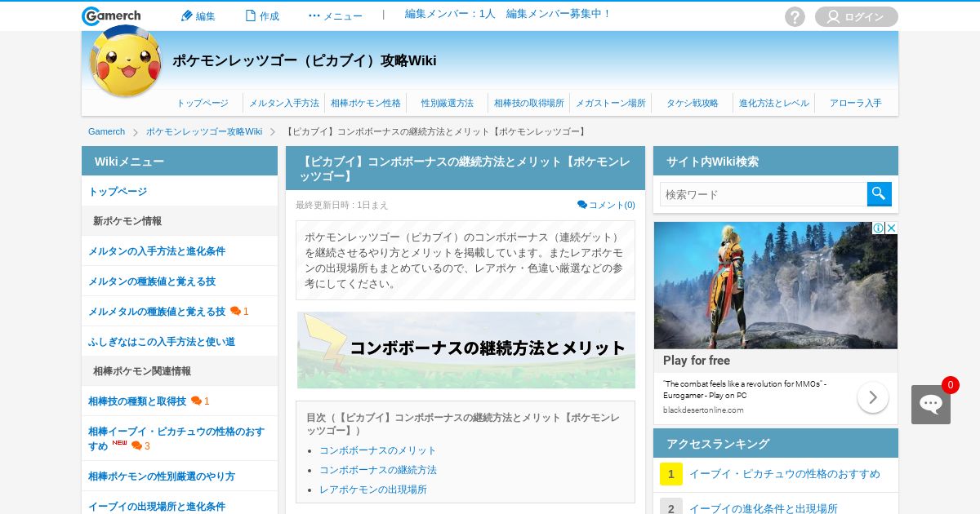Click the Gamerch breadcrumb link
This screenshot has height=514, width=980.
tap(106, 131)
